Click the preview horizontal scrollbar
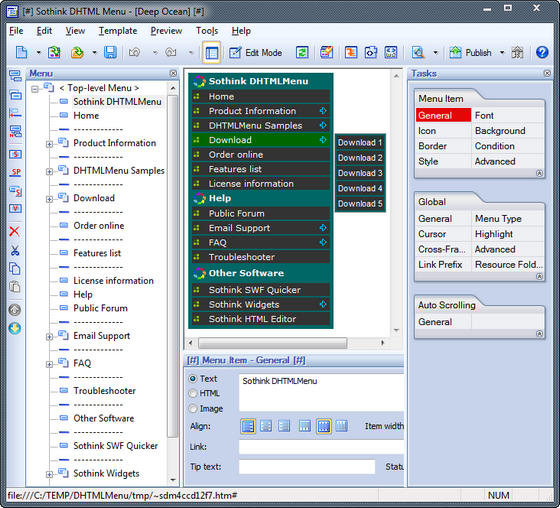 coord(272,343)
